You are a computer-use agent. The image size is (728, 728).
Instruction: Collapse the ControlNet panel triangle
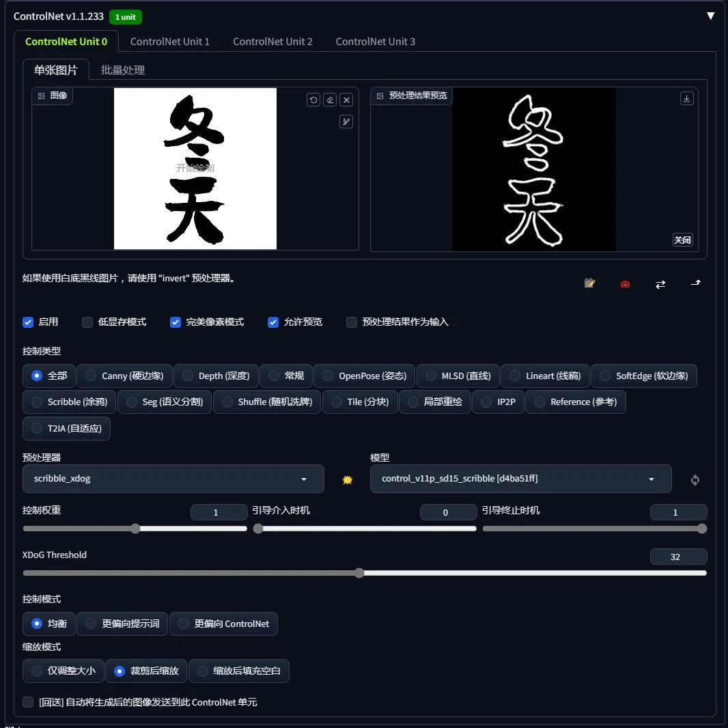pyautogui.click(x=710, y=16)
